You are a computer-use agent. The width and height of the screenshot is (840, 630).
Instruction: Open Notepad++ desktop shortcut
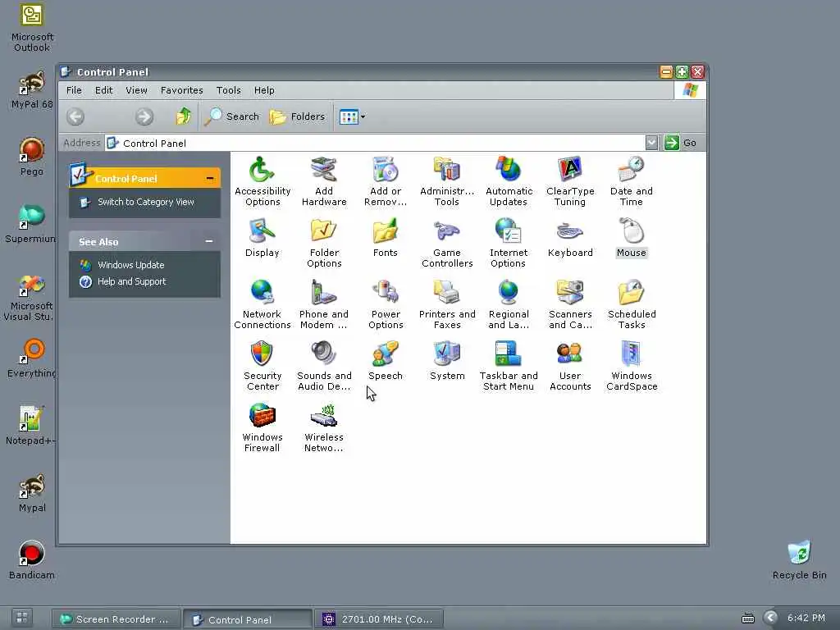pyautogui.click(x=31, y=426)
